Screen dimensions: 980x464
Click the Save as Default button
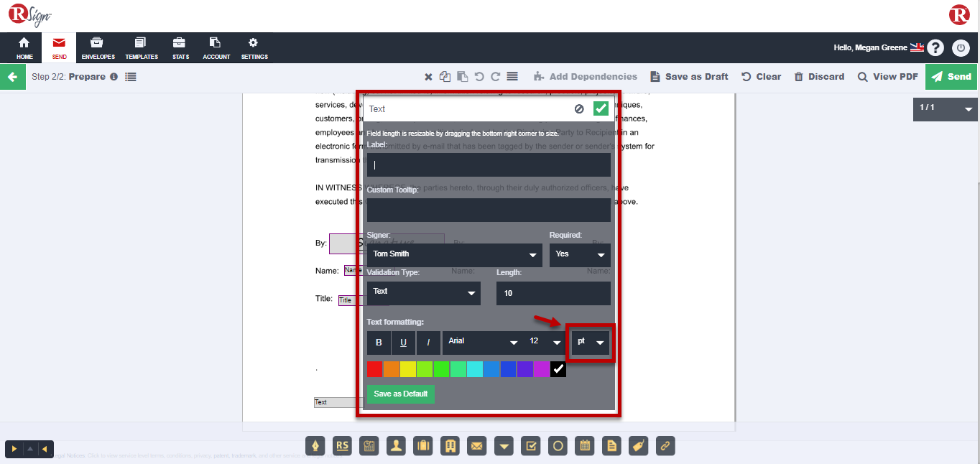(400, 394)
